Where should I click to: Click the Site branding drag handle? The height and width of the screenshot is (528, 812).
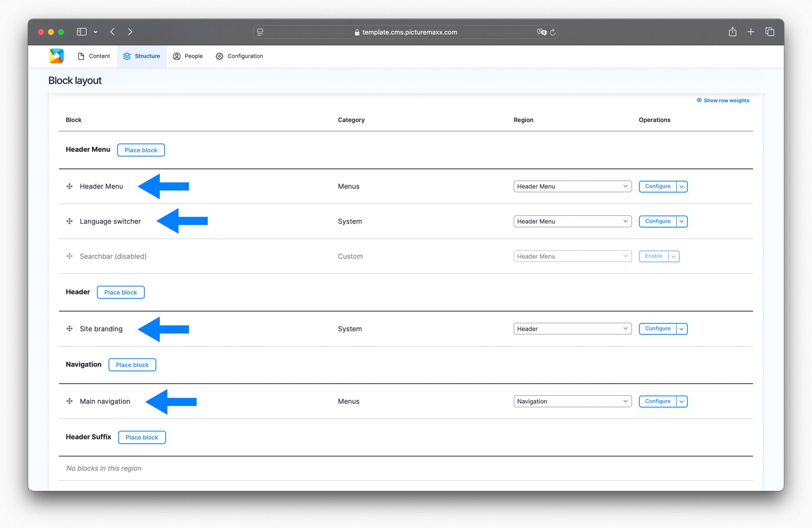70,329
